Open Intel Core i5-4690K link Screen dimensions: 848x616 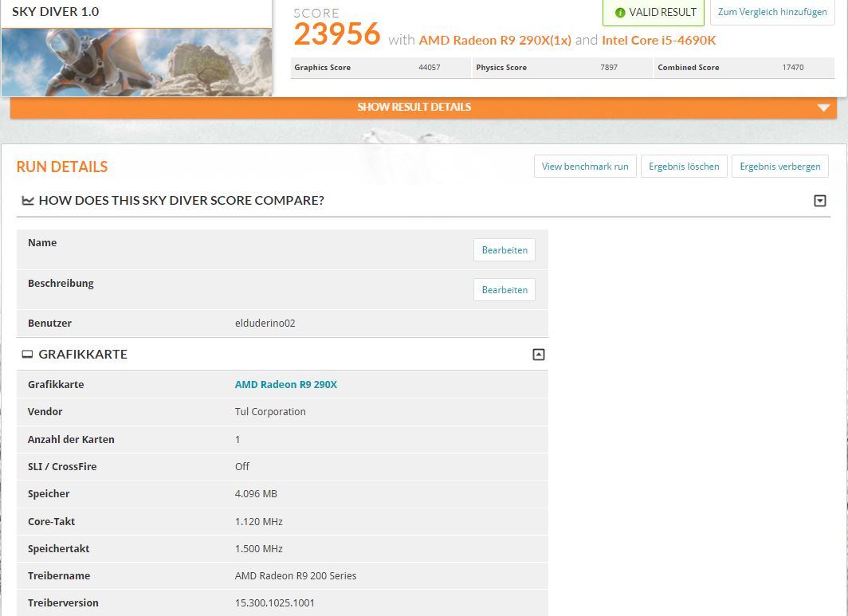click(x=658, y=40)
